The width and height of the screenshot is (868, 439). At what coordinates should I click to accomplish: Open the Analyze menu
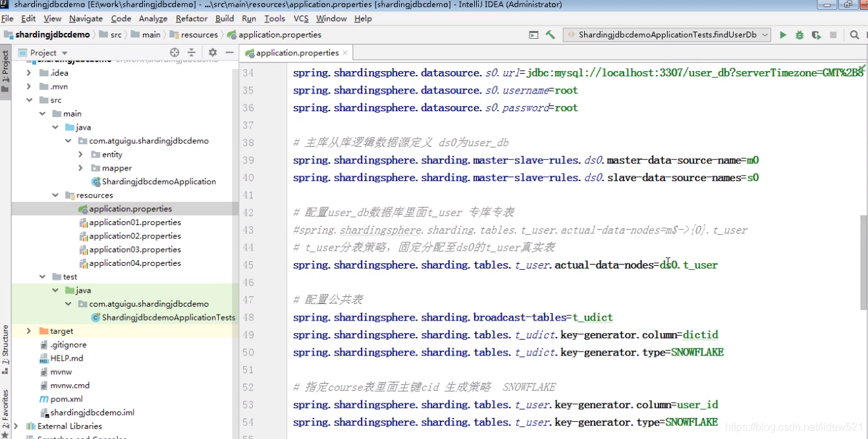pos(153,18)
